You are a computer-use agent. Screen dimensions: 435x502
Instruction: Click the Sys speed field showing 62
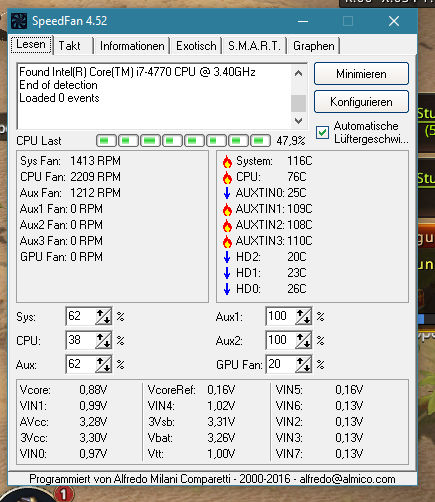pos(81,316)
